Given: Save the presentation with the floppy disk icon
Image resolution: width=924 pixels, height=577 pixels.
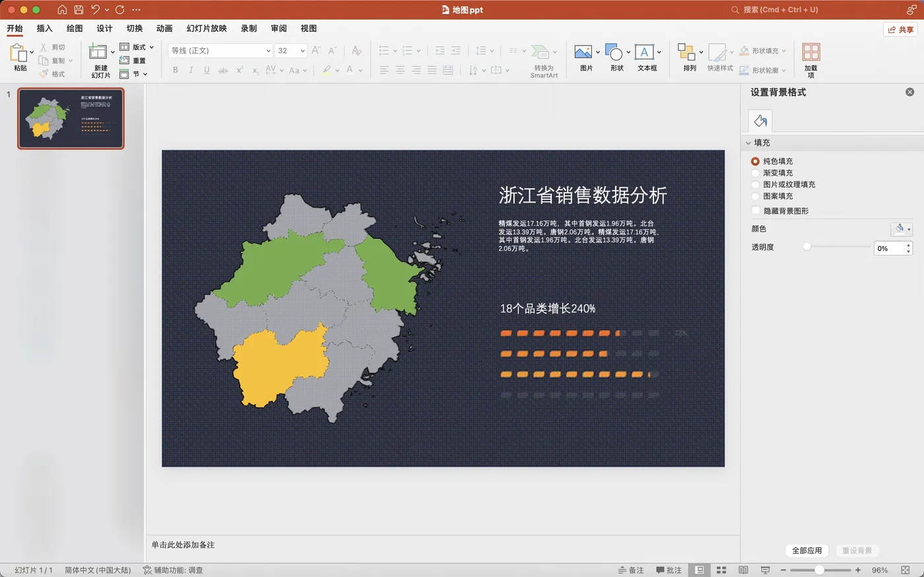Looking at the screenshot, I should pyautogui.click(x=79, y=10).
